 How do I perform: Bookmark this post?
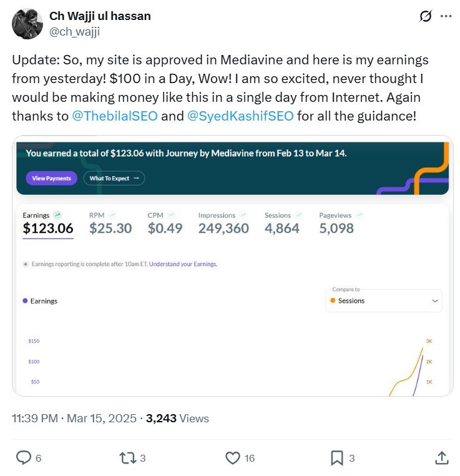point(337,458)
